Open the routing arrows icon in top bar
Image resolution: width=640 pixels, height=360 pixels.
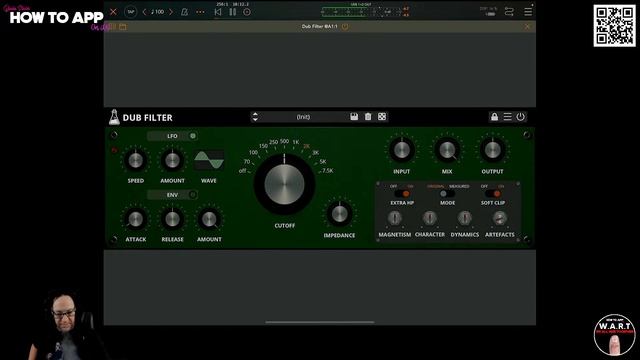509,12
